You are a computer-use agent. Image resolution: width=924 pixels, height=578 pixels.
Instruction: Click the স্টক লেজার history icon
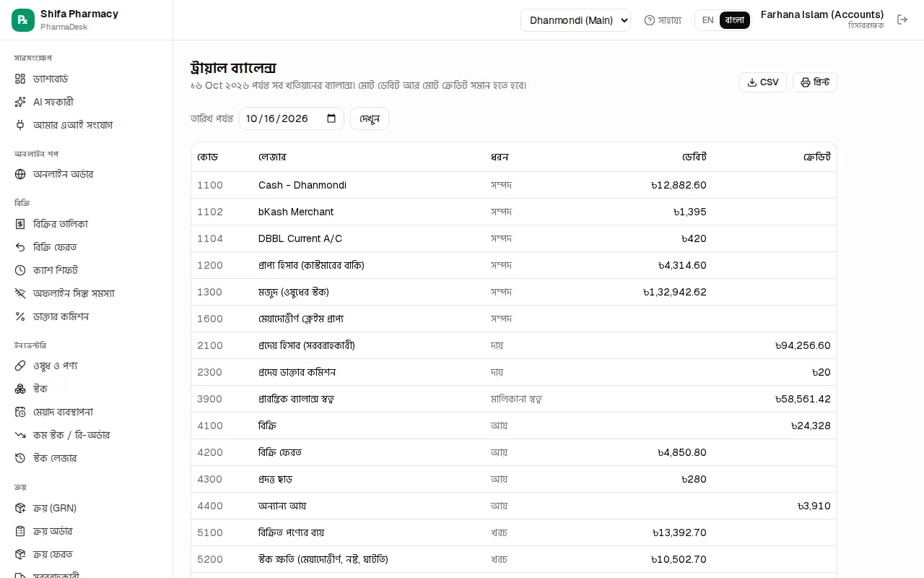(x=20, y=458)
